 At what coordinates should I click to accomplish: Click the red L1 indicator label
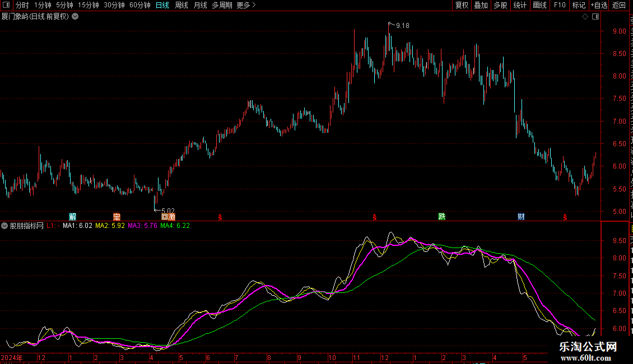(x=53, y=226)
